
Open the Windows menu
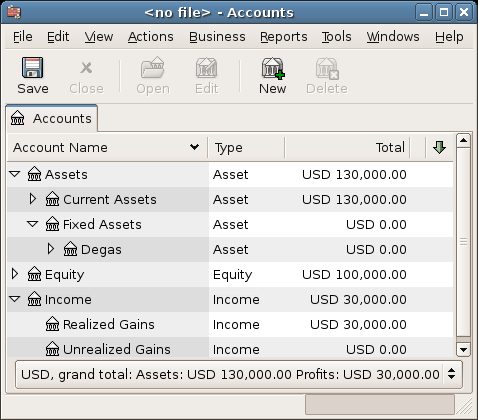pyautogui.click(x=393, y=37)
